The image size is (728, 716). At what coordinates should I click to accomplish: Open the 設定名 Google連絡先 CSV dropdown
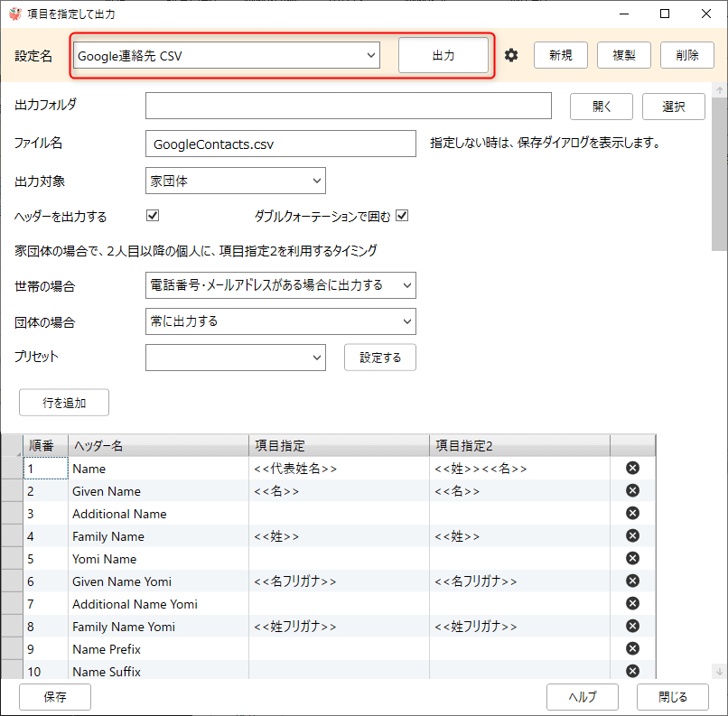pyautogui.click(x=227, y=55)
